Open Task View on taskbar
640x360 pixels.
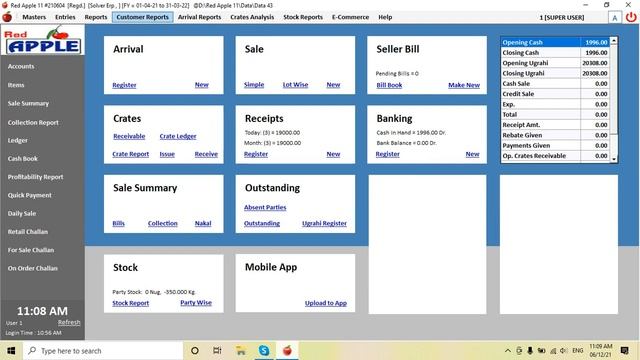(x=217, y=351)
